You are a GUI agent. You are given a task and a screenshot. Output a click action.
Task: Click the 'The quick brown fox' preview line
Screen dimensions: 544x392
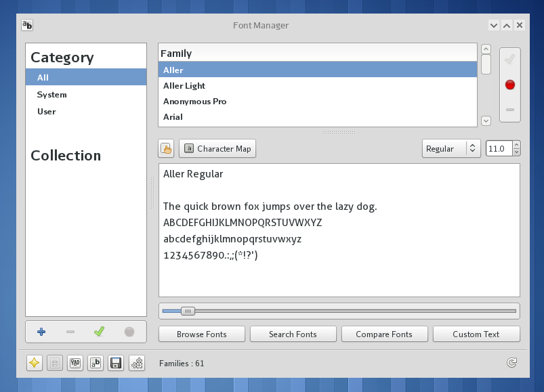tap(270, 206)
